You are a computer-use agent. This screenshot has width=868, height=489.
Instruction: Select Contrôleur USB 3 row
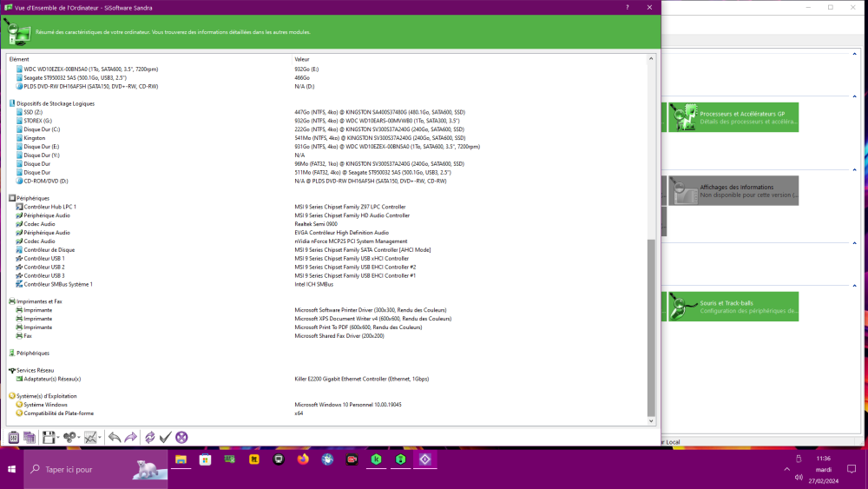326,276
